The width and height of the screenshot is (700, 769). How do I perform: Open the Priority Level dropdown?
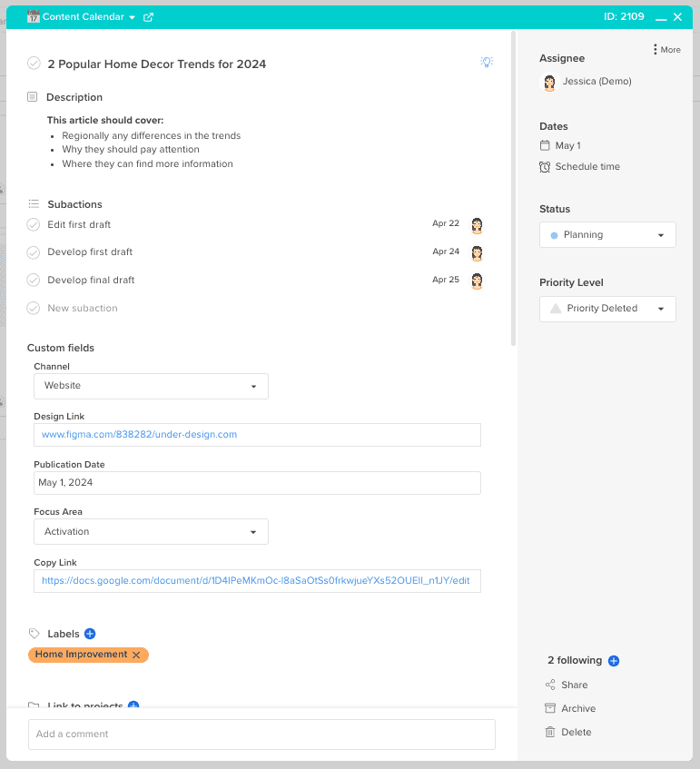coord(607,309)
